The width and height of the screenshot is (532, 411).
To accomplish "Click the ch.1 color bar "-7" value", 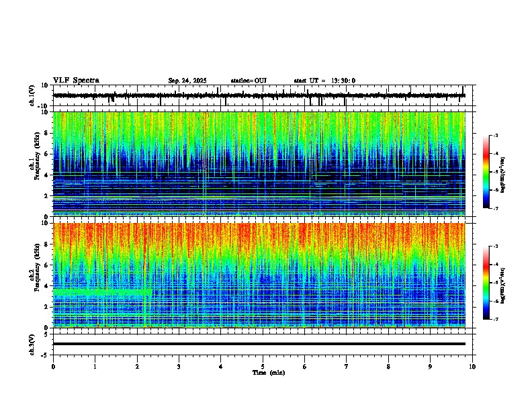I will tap(496, 208).
